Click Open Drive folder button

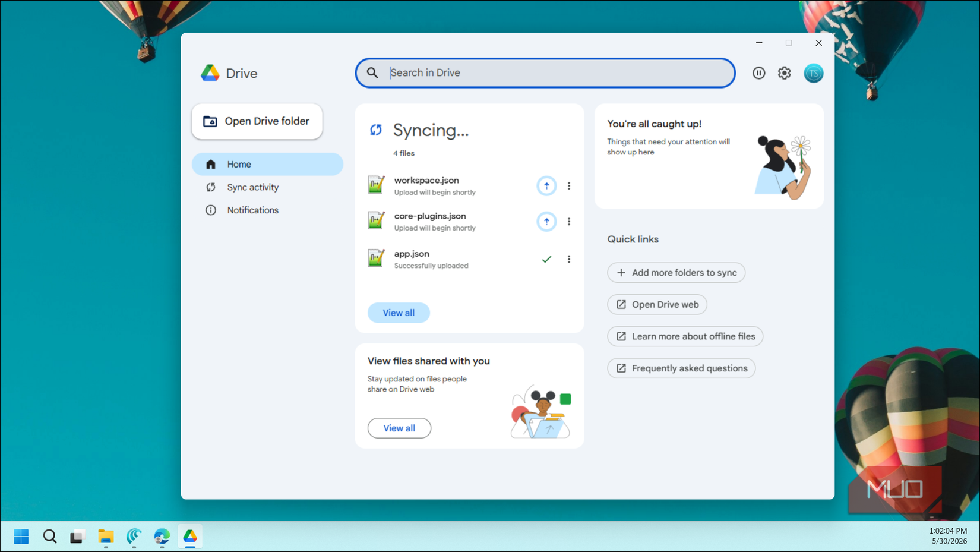click(x=257, y=121)
